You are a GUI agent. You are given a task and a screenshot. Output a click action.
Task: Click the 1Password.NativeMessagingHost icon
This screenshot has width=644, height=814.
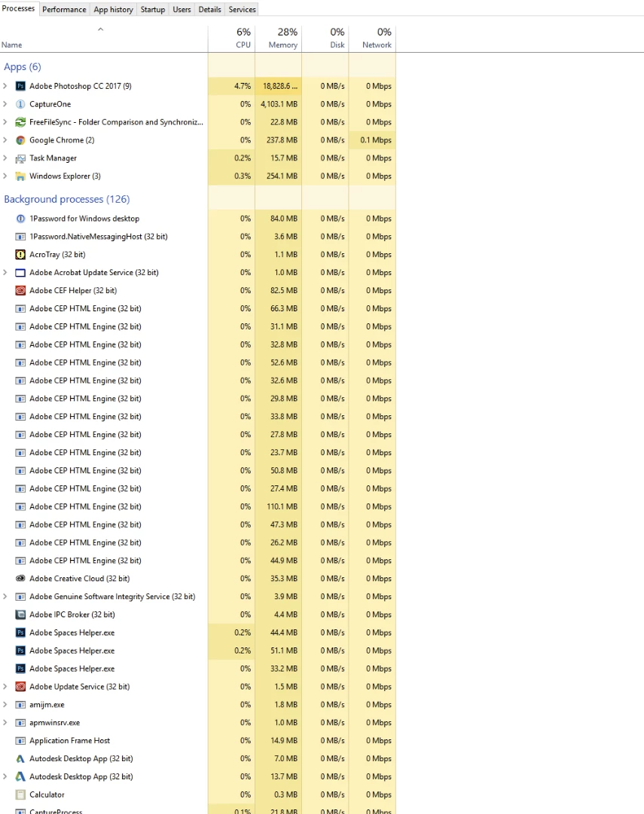tap(20, 237)
